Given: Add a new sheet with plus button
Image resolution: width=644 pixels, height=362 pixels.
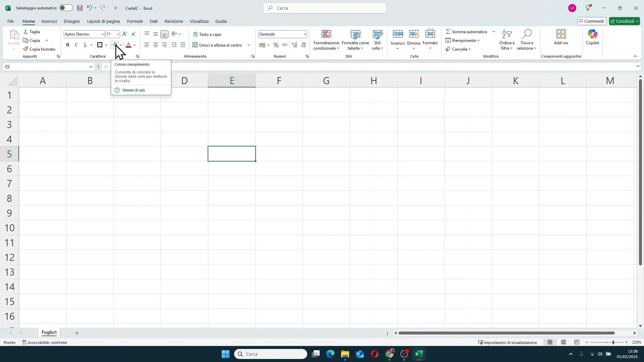Looking at the screenshot, I should point(77,333).
